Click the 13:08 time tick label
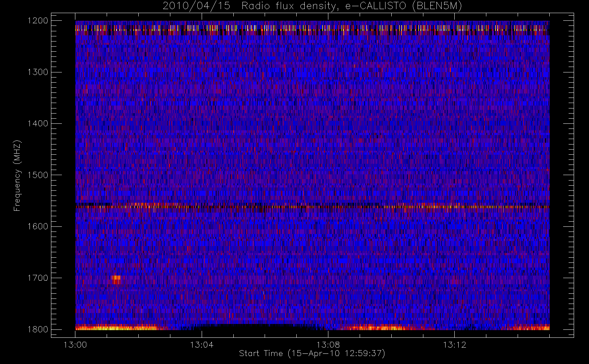The width and height of the screenshot is (589, 364). click(x=328, y=345)
